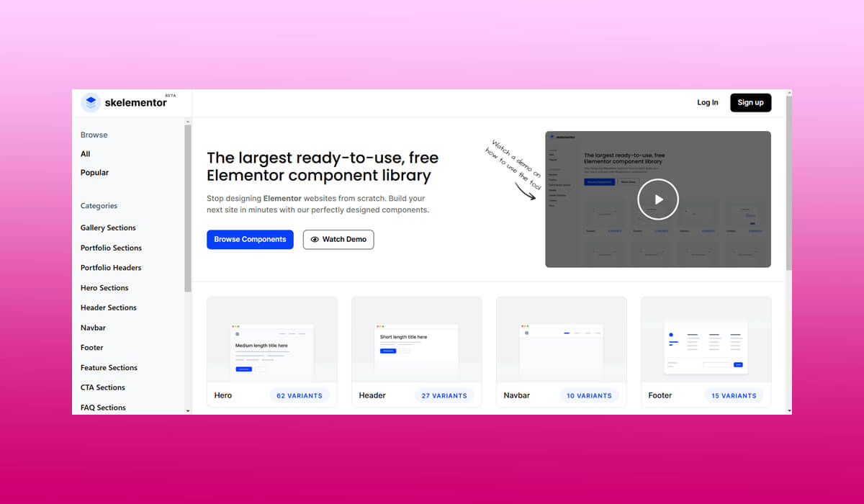Open the Hero component preview thumbnail
Image resolution: width=864 pixels, height=504 pixels.
[272, 339]
